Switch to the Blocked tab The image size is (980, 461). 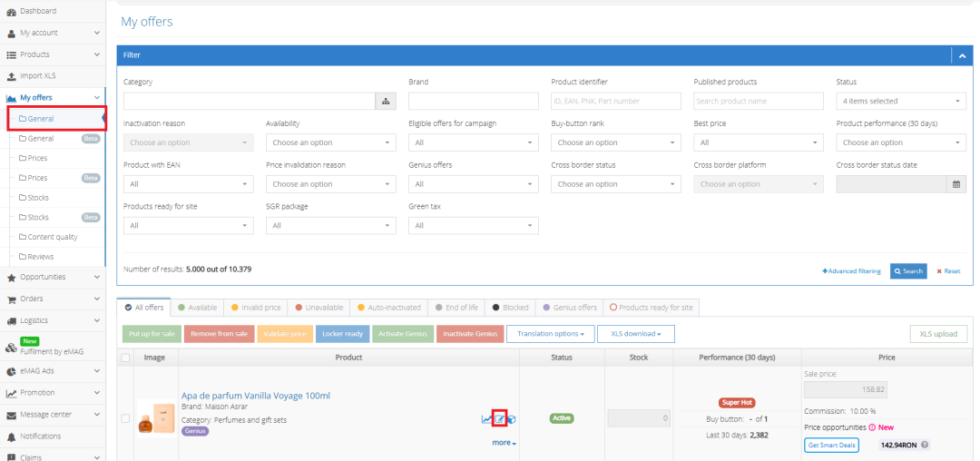pos(510,308)
